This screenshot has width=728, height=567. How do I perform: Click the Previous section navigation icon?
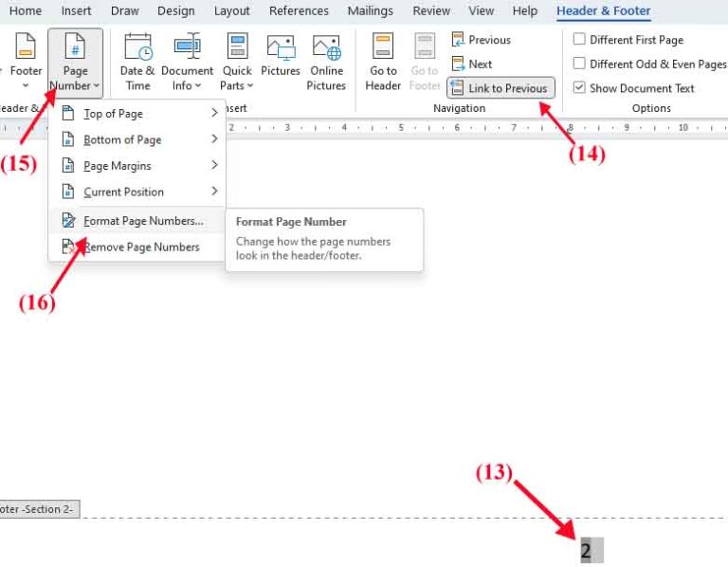(458, 40)
